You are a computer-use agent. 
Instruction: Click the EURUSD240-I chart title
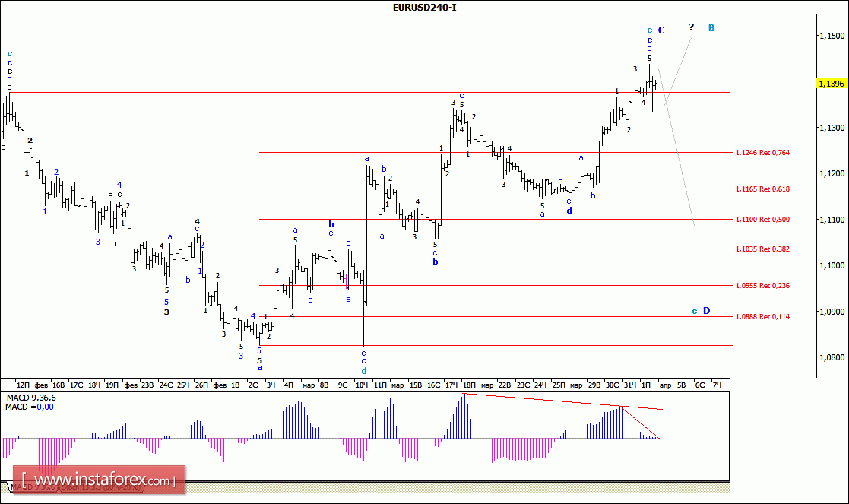click(424, 7)
